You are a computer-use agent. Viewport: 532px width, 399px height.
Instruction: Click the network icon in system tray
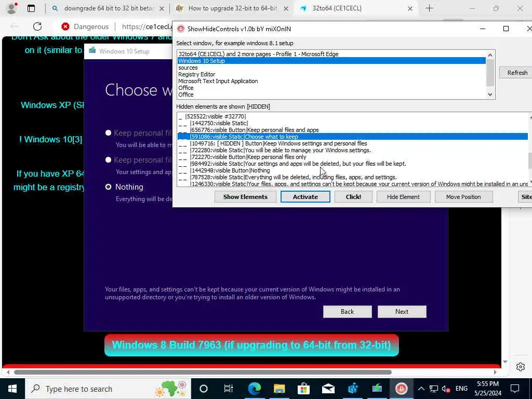pyautogui.click(x=433, y=389)
